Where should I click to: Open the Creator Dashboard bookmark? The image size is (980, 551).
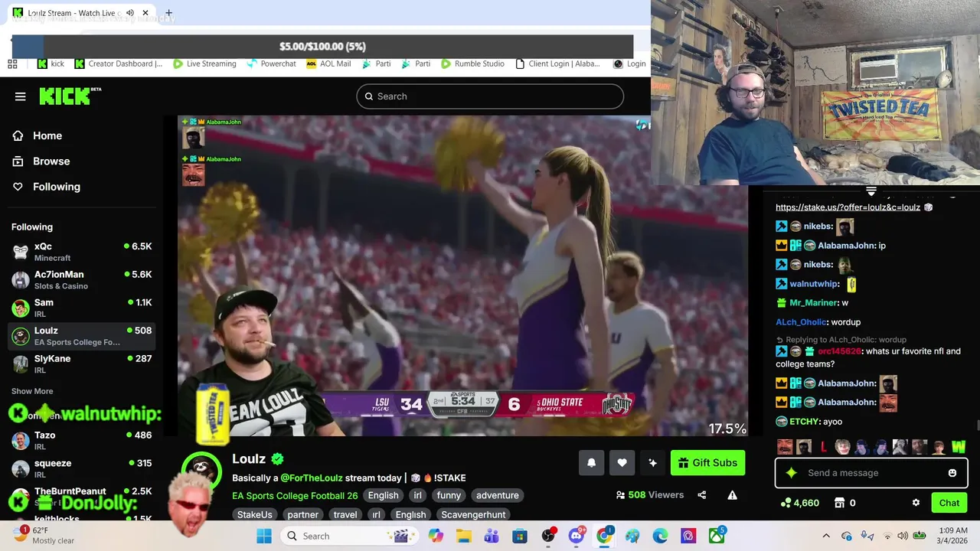[x=119, y=64]
